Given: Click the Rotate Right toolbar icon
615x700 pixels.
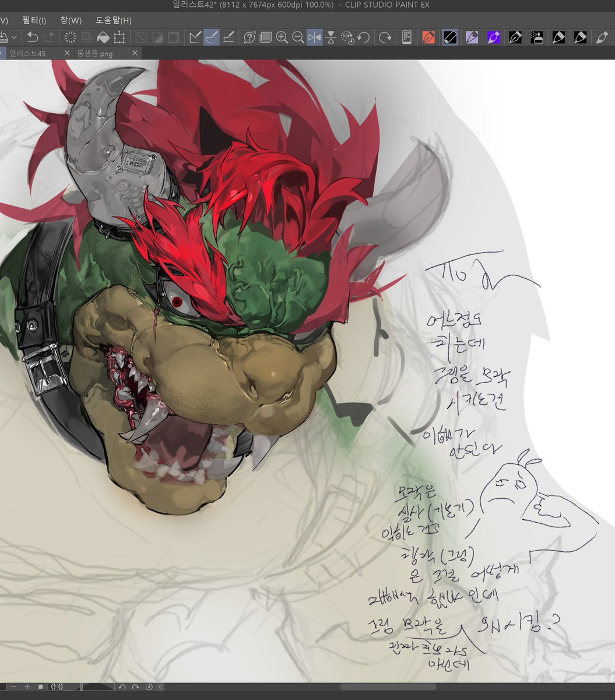Looking at the screenshot, I should click(x=385, y=37).
